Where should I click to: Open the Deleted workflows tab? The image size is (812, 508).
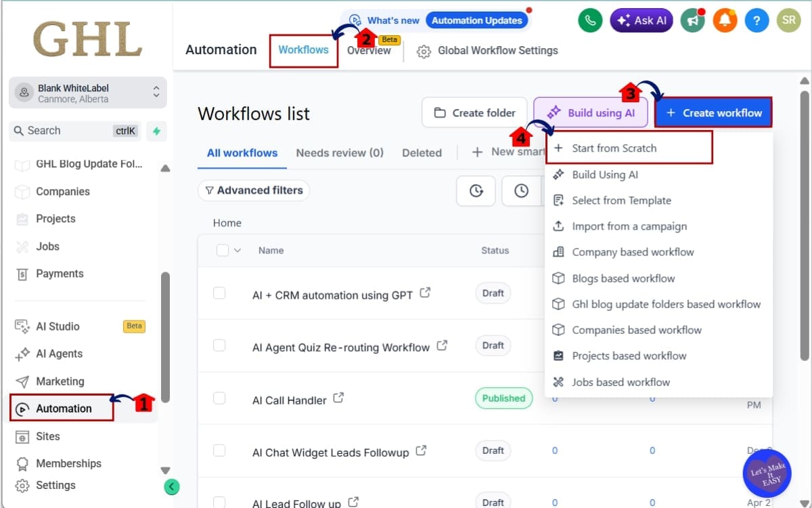(x=422, y=152)
